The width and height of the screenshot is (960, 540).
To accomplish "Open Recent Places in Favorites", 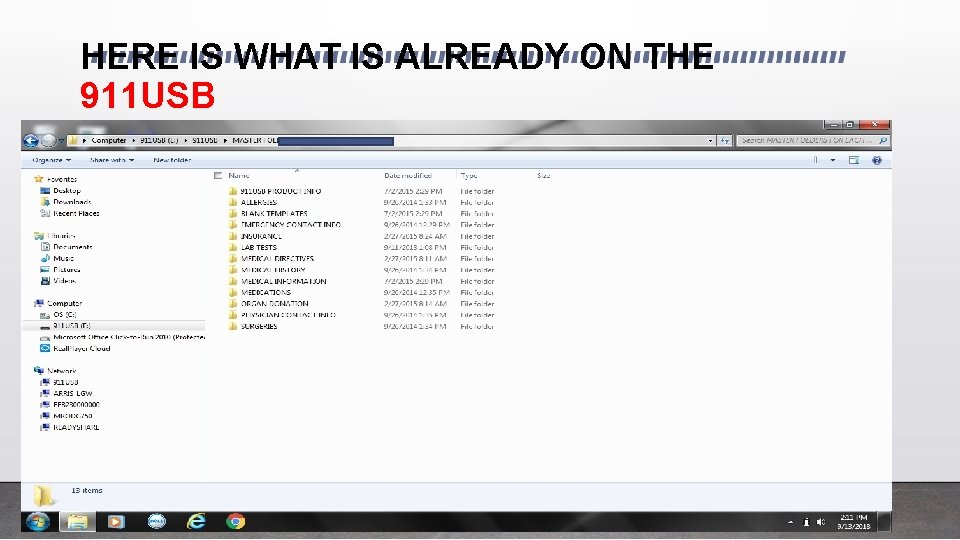I will pyautogui.click(x=76, y=213).
